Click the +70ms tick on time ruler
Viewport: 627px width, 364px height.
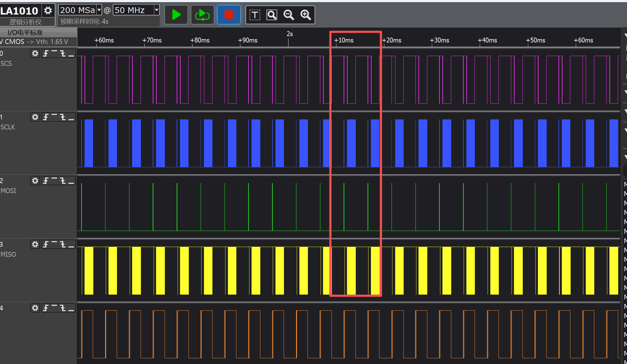[152, 40]
